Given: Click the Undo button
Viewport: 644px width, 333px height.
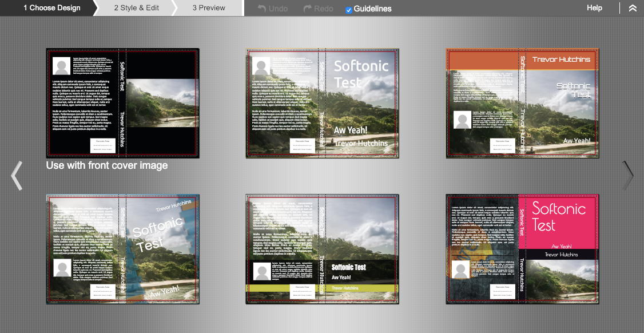Looking at the screenshot, I should point(273,9).
